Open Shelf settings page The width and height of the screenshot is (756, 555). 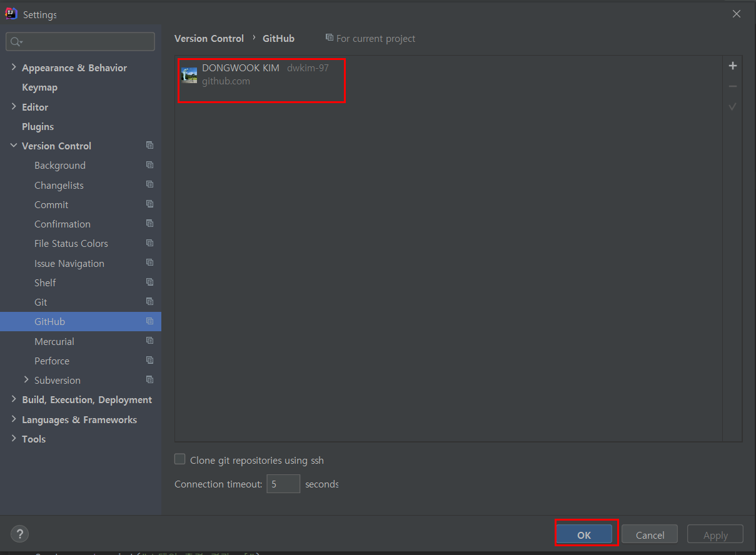tap(45, 282)
